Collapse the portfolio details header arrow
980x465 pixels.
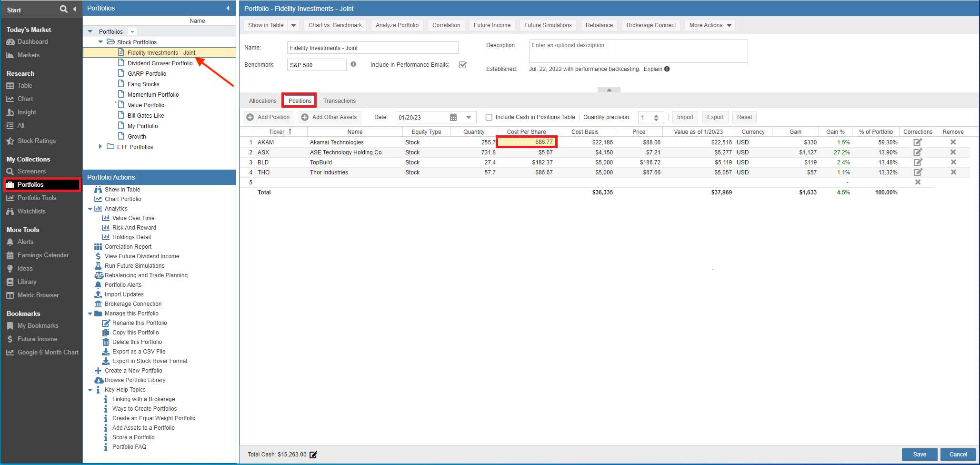coord(609,90)
